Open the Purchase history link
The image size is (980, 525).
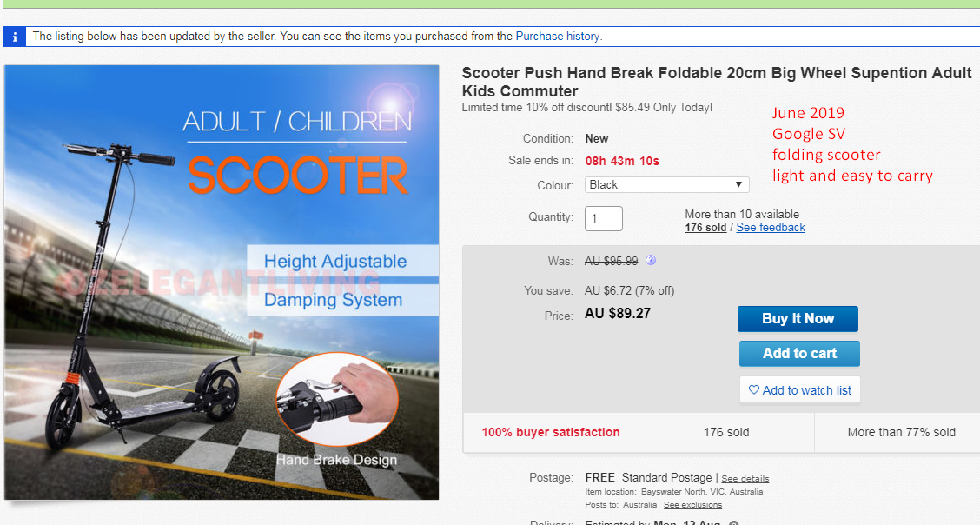pos(558,37)
